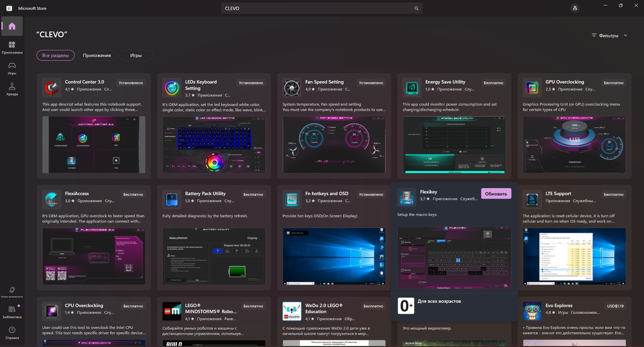Open the Flexikey screenshot thumbnail
The height and width of the screenshot is (347, 644).
point(455,257)
